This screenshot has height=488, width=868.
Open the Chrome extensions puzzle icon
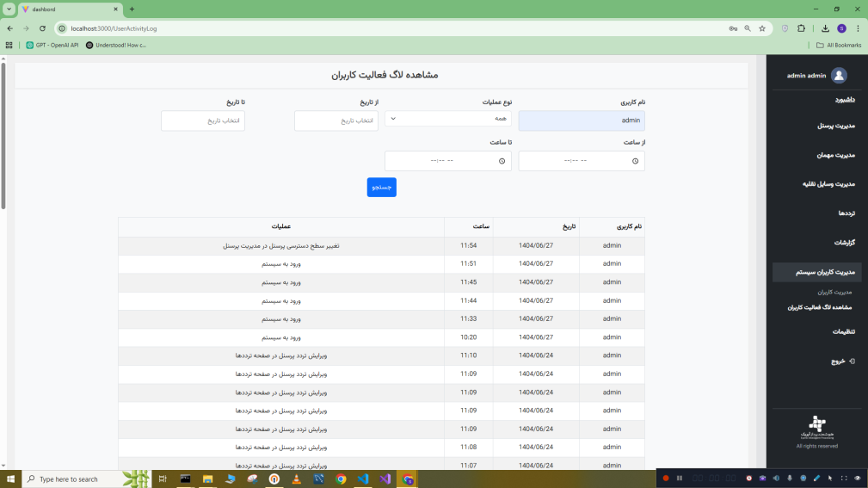tap(801, 28)
